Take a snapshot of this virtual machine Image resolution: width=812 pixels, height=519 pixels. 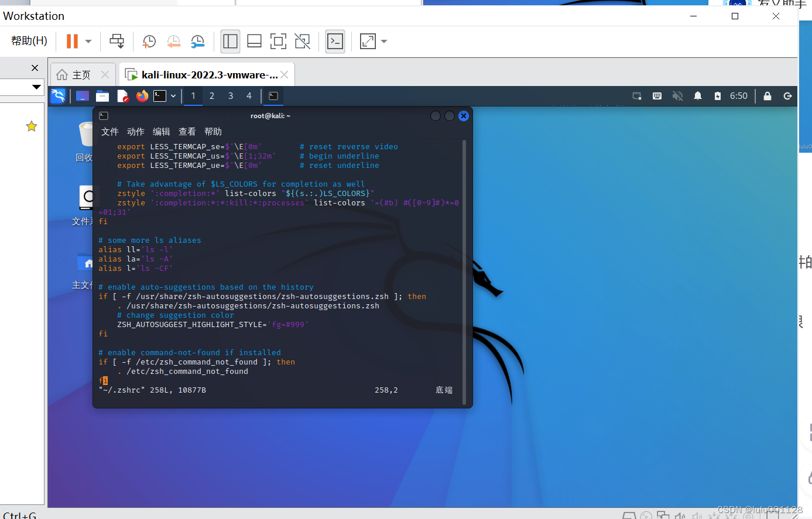tap(149, 41)
